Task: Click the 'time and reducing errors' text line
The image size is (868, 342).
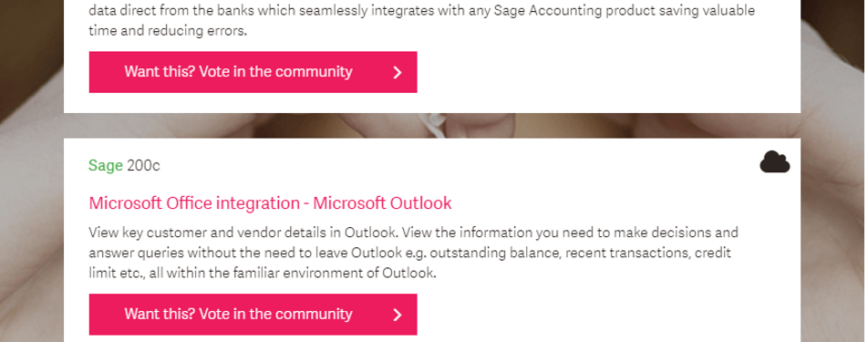Action: (x=168, y=30)
